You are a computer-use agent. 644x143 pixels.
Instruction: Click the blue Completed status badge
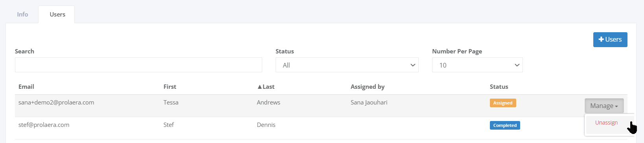click(505, 125)
